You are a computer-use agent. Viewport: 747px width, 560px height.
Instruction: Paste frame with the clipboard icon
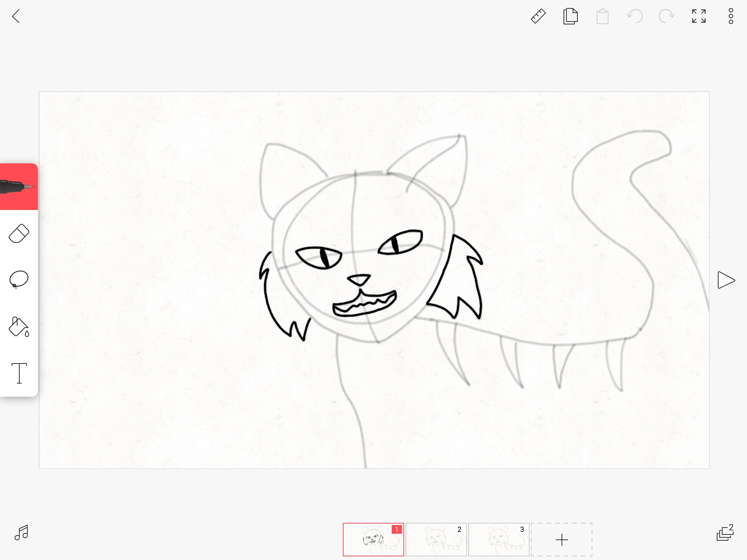[602, 16]
